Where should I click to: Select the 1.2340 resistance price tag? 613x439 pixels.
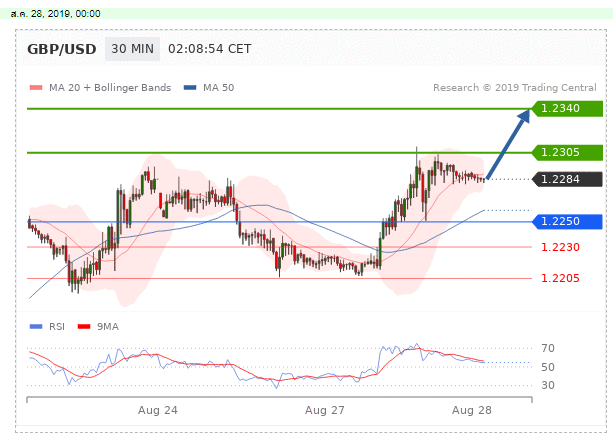coord(567,108)
